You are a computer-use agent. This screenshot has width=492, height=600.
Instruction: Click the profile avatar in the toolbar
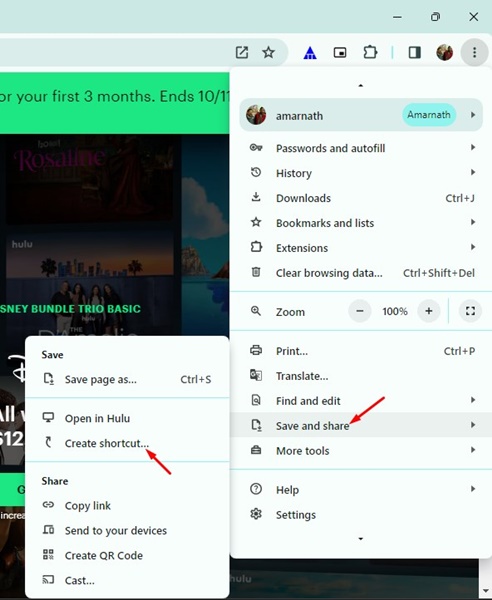tap(445, 52)
